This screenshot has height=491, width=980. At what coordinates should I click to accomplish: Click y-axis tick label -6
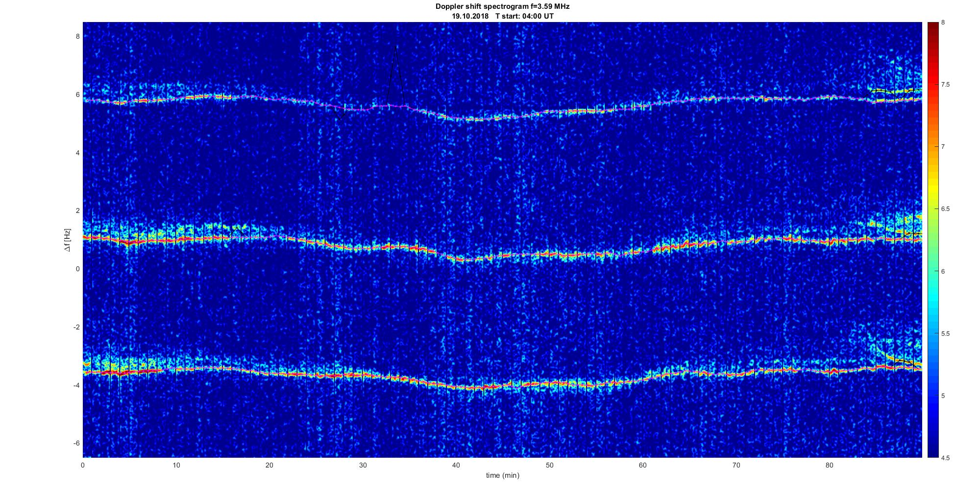(76, 443)
